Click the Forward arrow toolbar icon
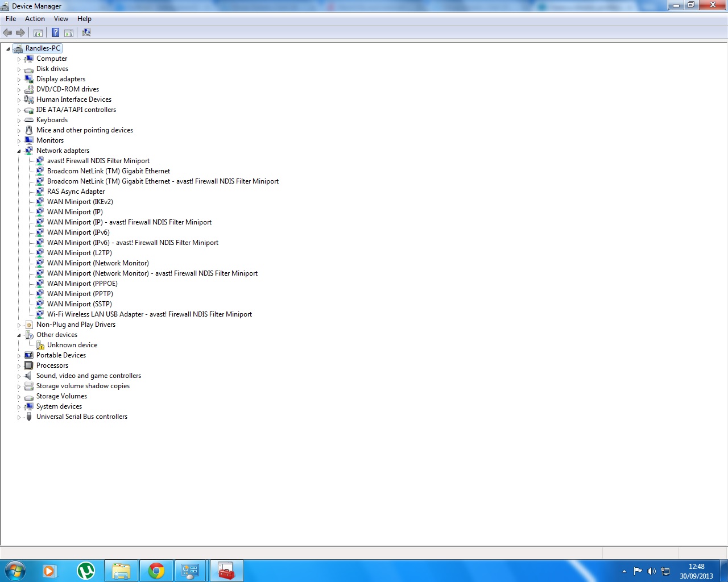Screen dimensions: 728x582 point(20,32)
